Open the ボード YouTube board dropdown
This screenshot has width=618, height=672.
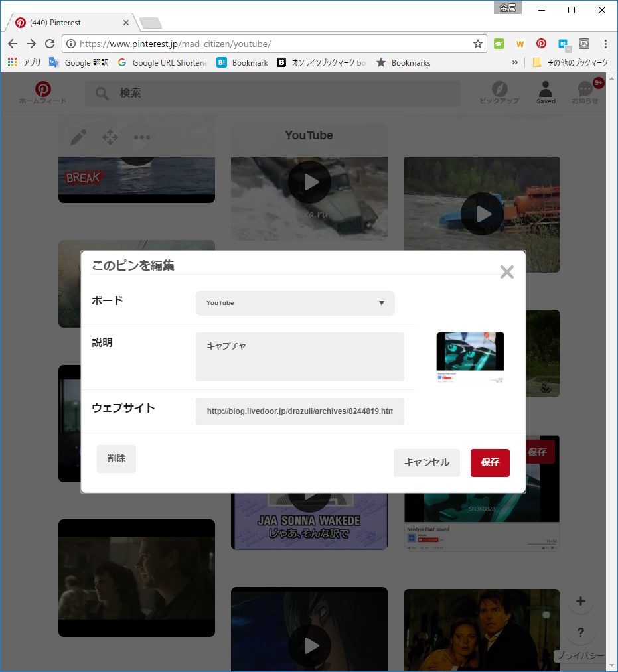pos(295,303)
